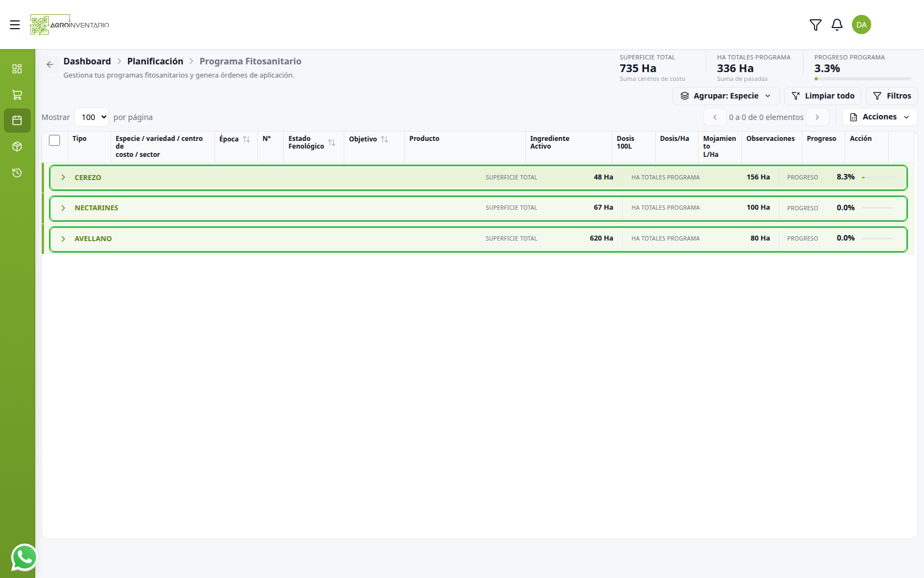The image size is (924, 578).
Task: Navigate to Planificación breadcrumb
Action: [155, 61]
